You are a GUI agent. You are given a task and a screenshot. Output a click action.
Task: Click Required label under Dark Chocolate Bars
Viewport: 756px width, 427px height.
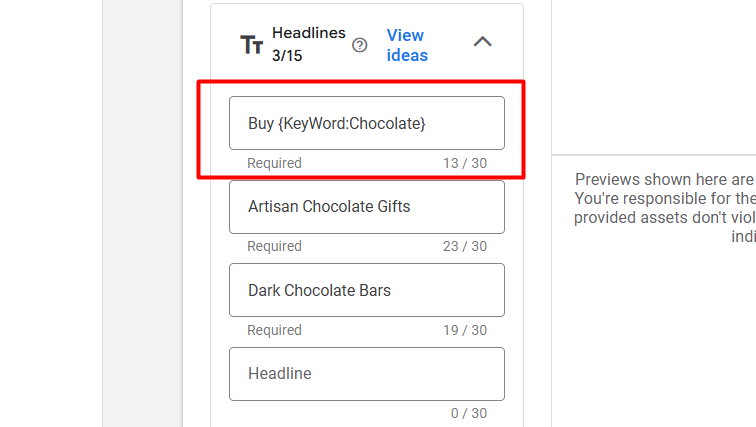(x=274, y=330)
